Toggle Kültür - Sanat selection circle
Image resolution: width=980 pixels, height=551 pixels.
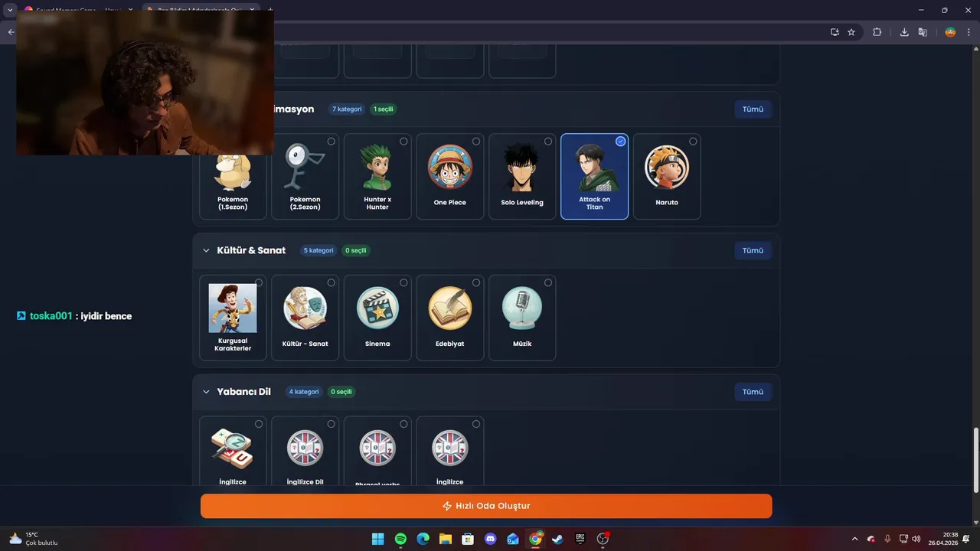[331, 283]
